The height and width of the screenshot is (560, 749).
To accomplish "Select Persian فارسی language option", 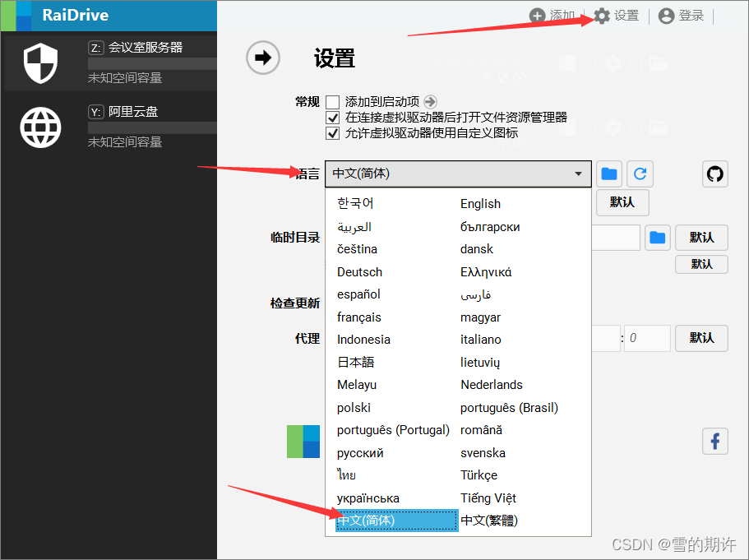I will (476, 294).
